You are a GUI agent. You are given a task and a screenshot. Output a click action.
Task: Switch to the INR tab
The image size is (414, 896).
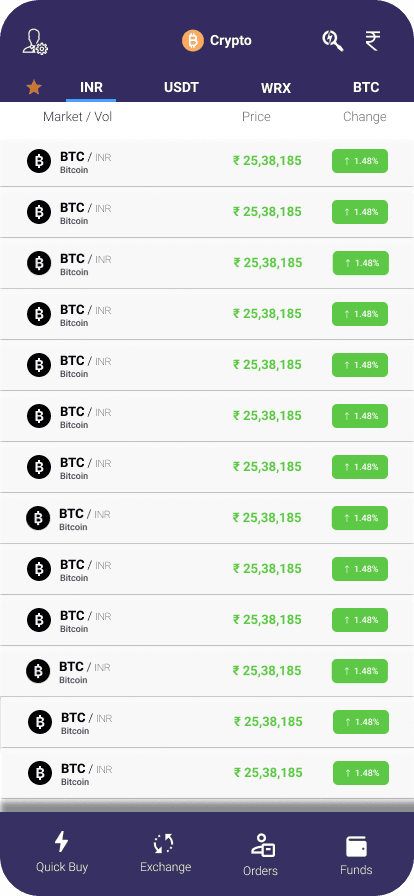pos(91,87)
